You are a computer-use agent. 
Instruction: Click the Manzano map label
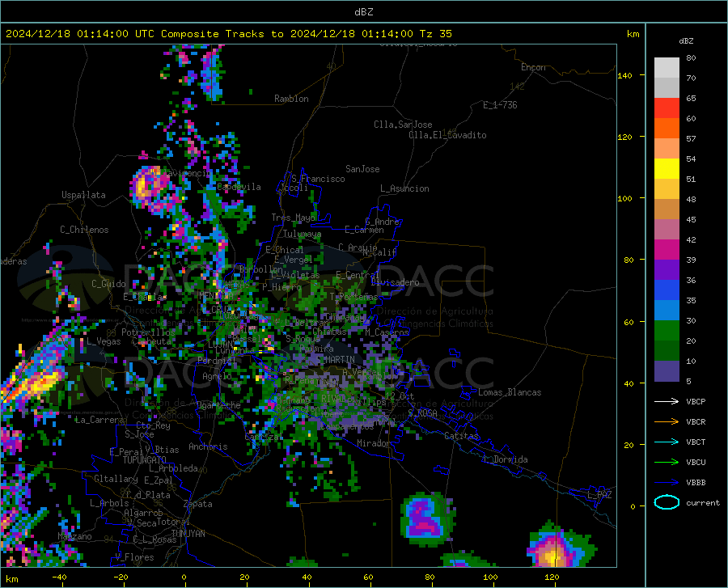tap(74, 536)
